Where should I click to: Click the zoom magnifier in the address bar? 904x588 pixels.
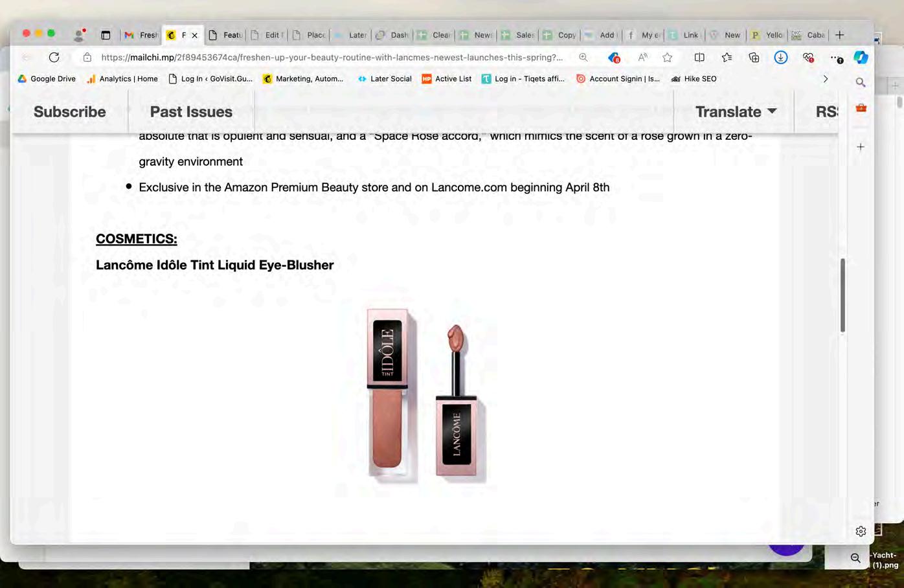[x=583, y=58]
